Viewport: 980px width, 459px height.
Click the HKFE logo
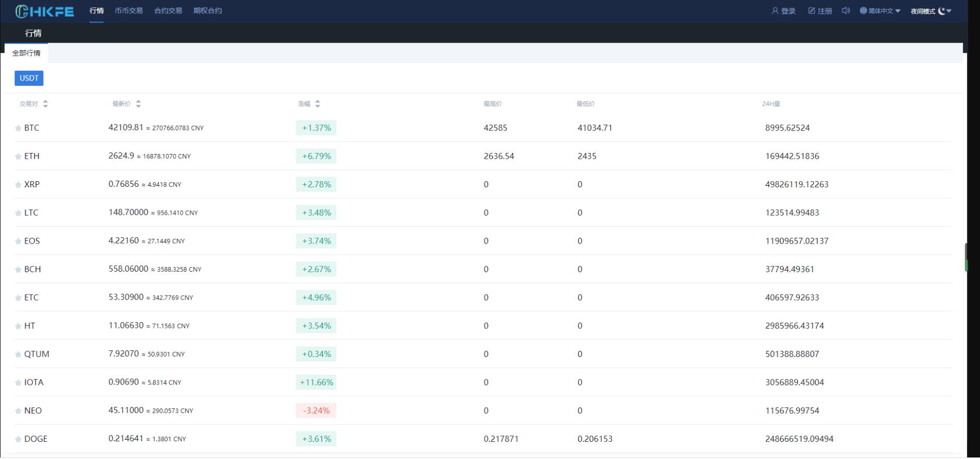45,11
